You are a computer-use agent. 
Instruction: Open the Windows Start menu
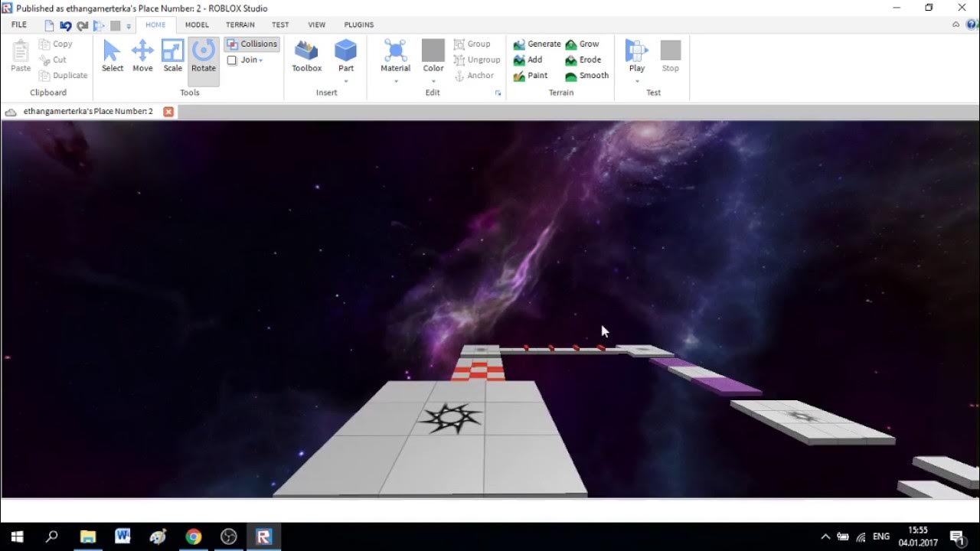click(x=17, y=536)
